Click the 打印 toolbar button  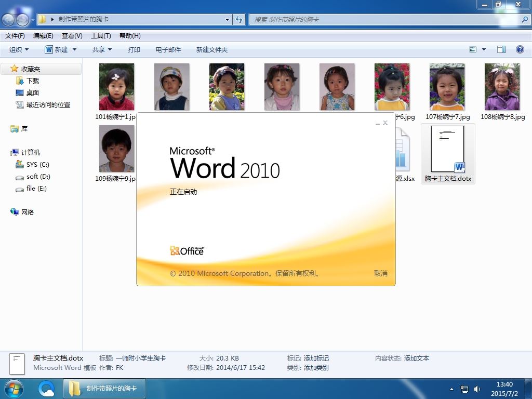coord(134,49)
